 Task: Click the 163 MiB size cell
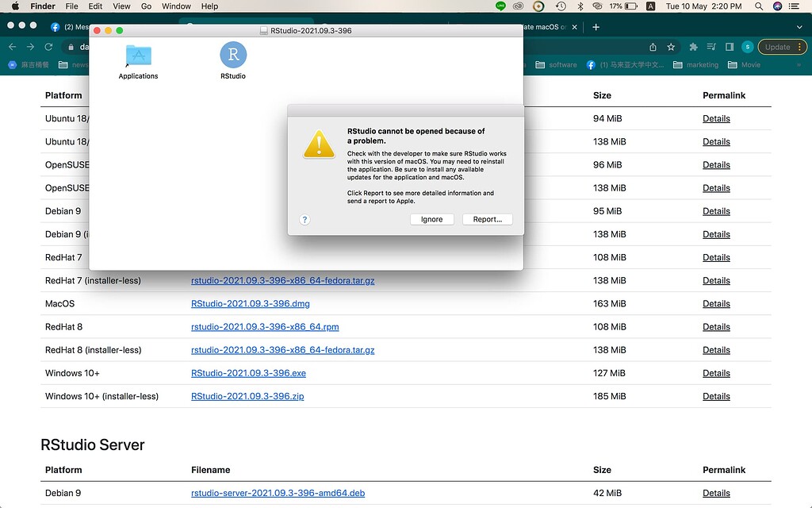(610, 304)
